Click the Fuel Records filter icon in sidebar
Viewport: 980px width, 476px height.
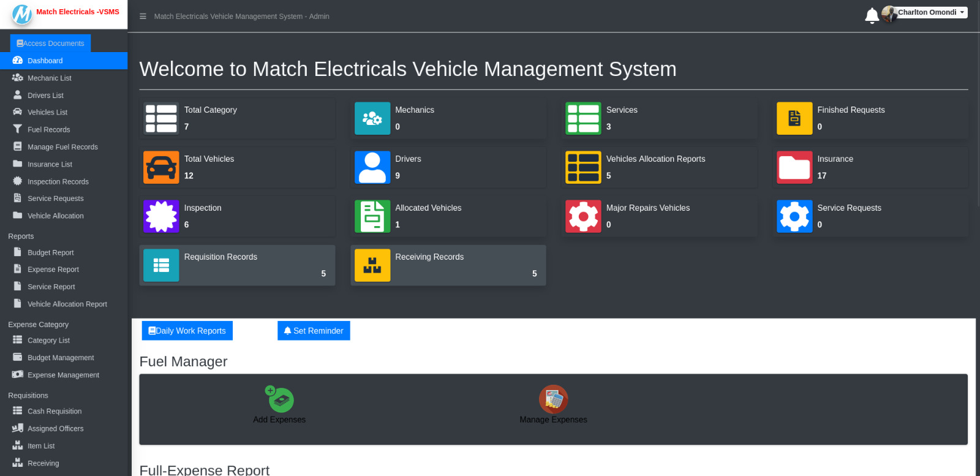pyautogui.click(x=18, y=129)
